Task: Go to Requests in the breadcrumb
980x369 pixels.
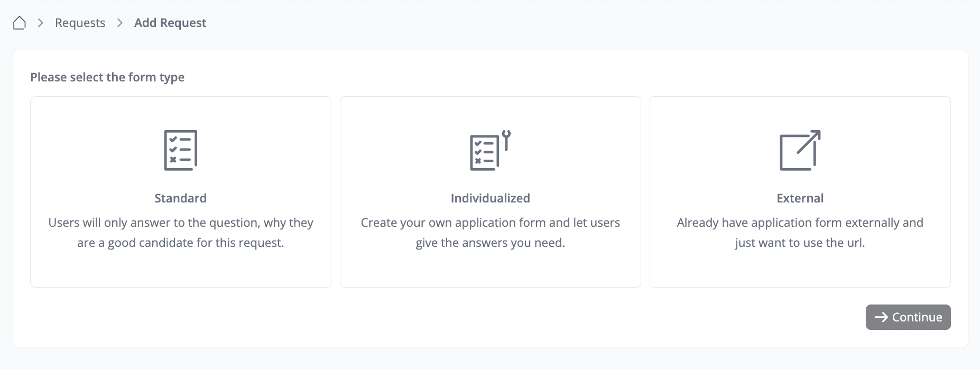Action: coord(80,23)
